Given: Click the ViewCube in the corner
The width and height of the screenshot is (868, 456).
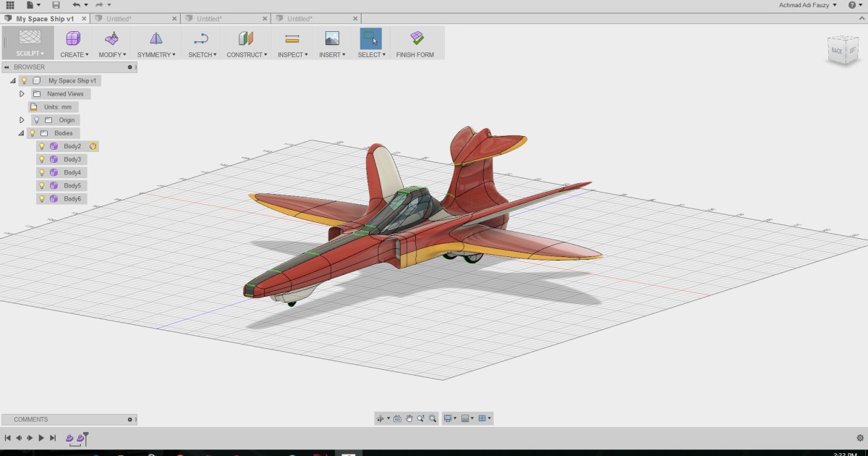Looking at the screenshot, I should 844,50.
